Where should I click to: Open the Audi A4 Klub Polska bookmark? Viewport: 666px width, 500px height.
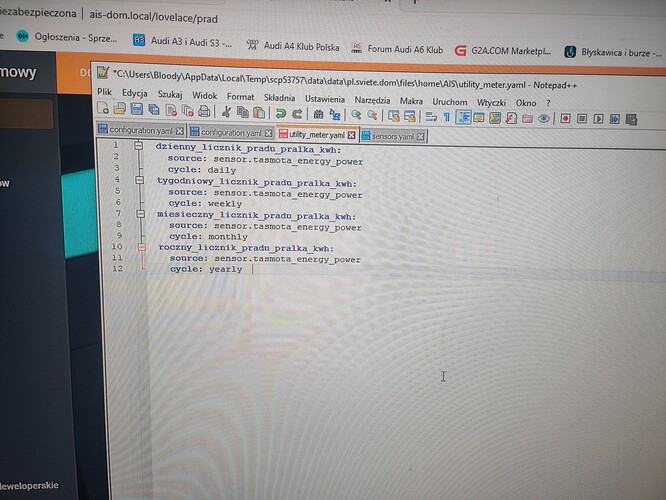point(293,45)
